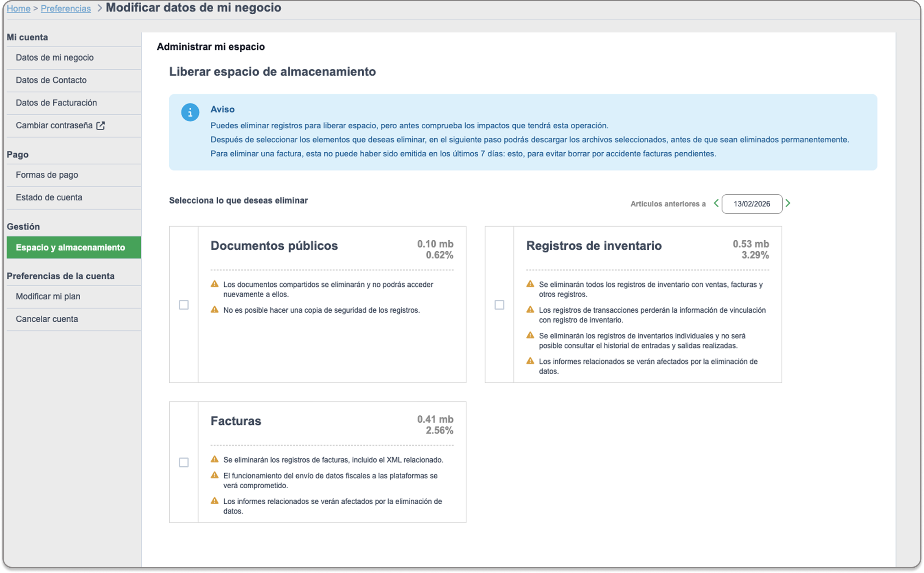This screenshot has height=573, width=924.
Task: Open Cancelar cuenta in sidebar
Action: pos(74,319)
